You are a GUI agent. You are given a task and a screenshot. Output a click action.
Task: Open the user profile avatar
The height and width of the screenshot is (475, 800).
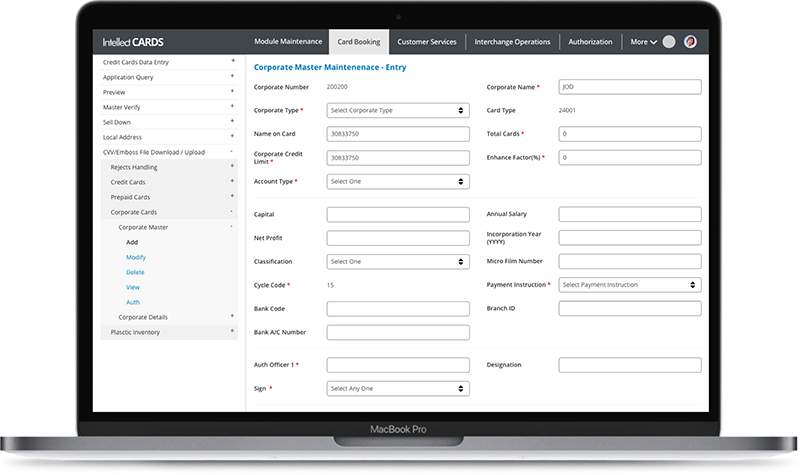click(x=690, y=42)
